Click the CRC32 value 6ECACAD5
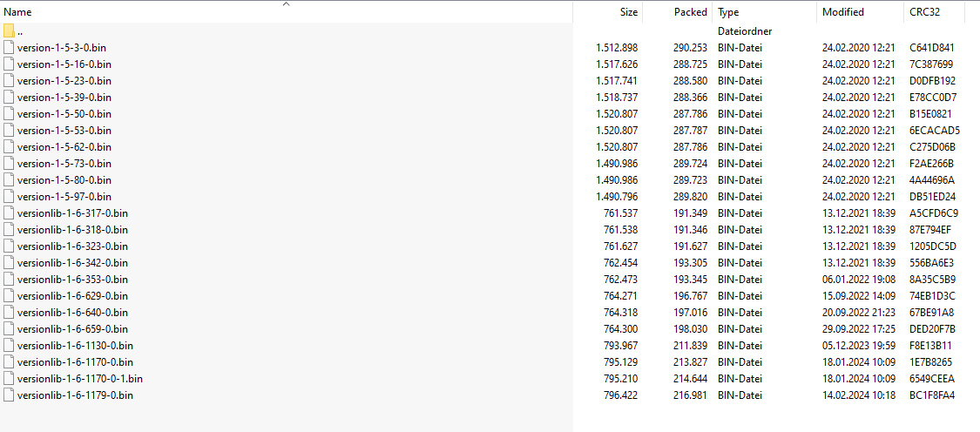 coord(935,130)
